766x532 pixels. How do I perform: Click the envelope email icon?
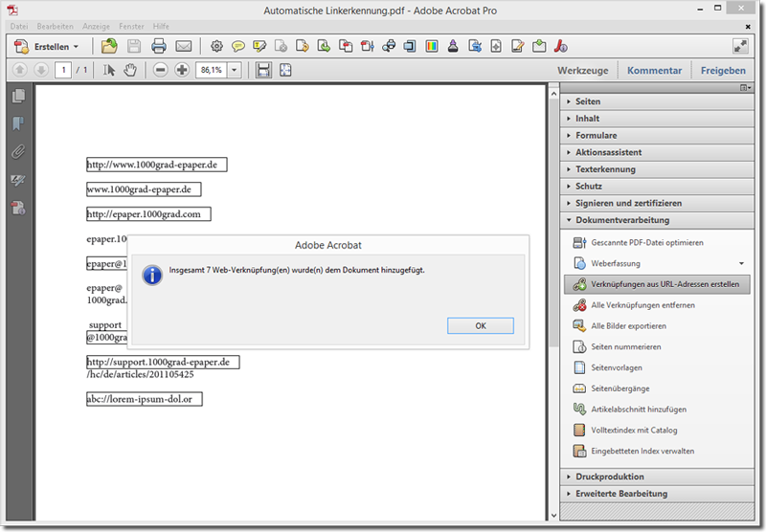click(184, 46)
